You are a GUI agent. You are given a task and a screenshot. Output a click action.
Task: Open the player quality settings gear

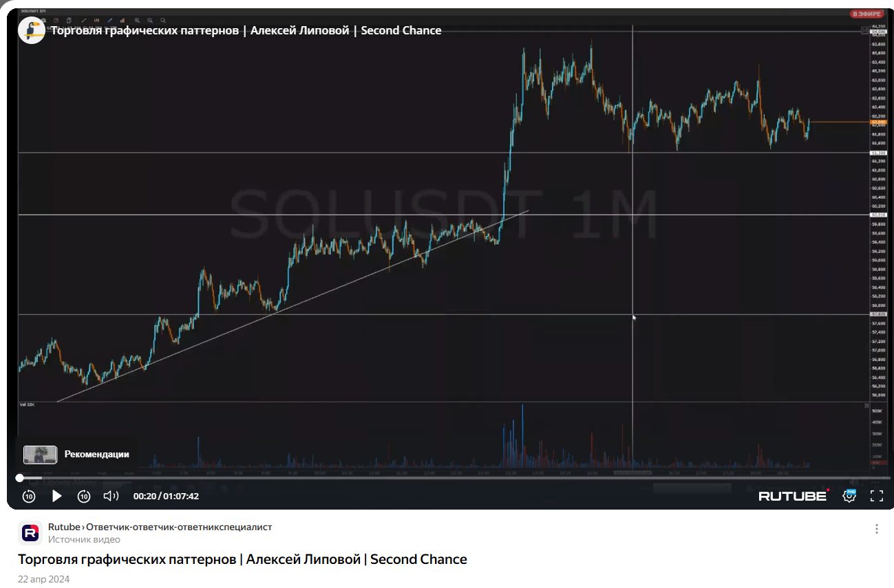click(x=849, y=495)
